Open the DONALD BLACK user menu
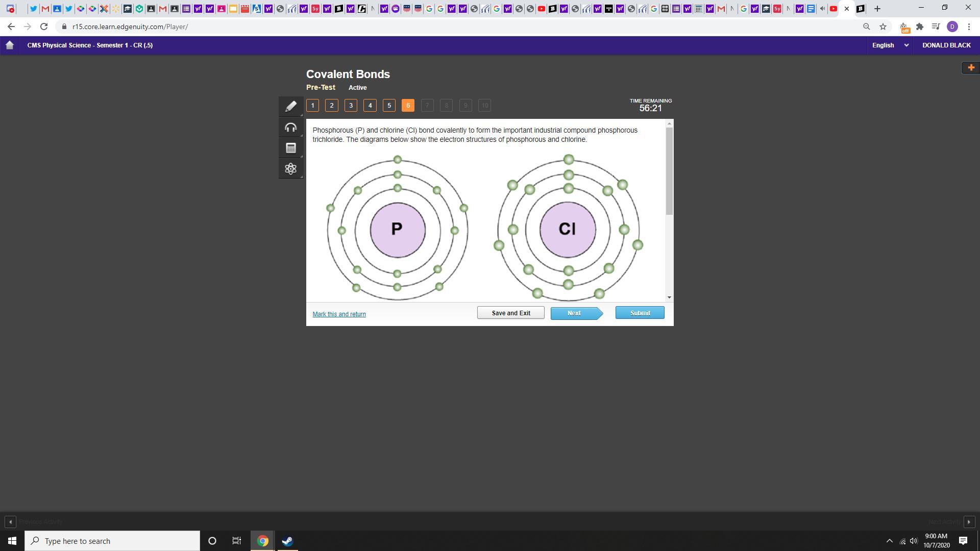980x551 pixels. click(x=946, y=45)
